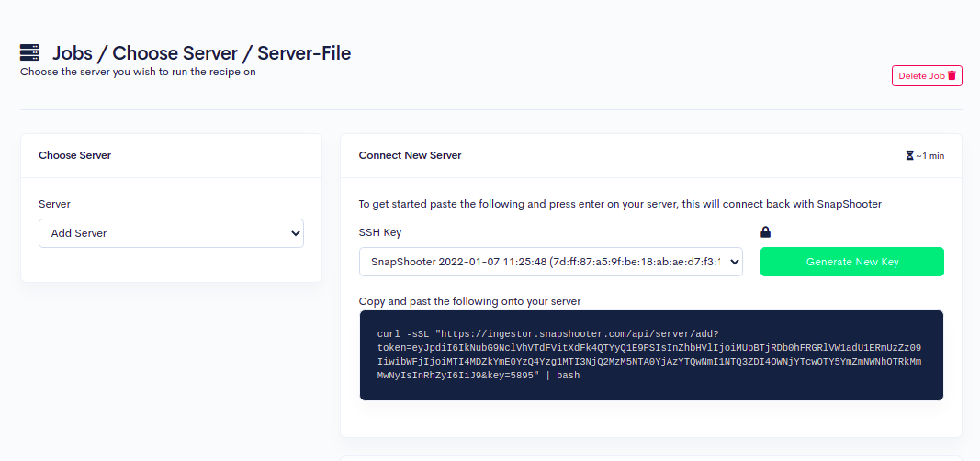Viewport: 980px width, 461px height.
Task: Click the server stack icon beside Jobs heading
Action: coord(29,52)
